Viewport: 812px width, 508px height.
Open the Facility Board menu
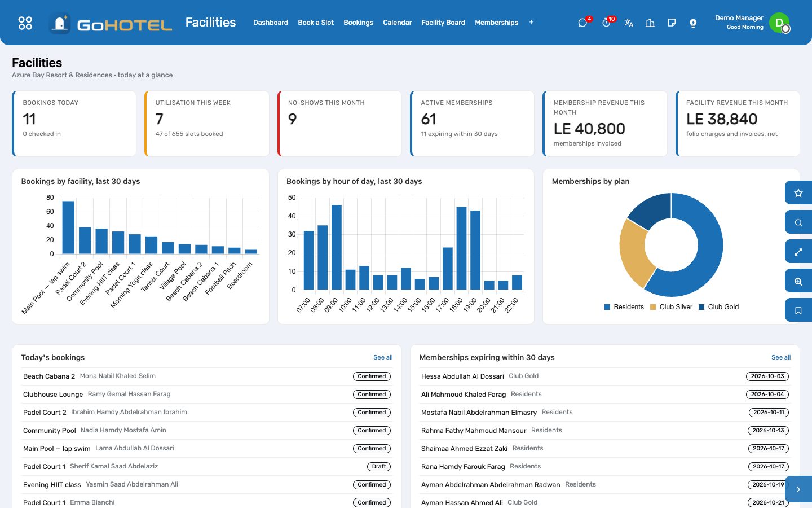(x=443, y=23)
